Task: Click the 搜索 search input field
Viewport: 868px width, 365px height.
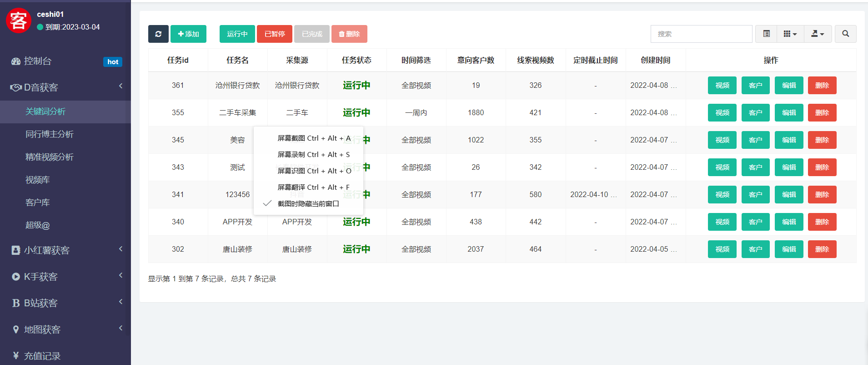Action: click(x=701, y=34)
